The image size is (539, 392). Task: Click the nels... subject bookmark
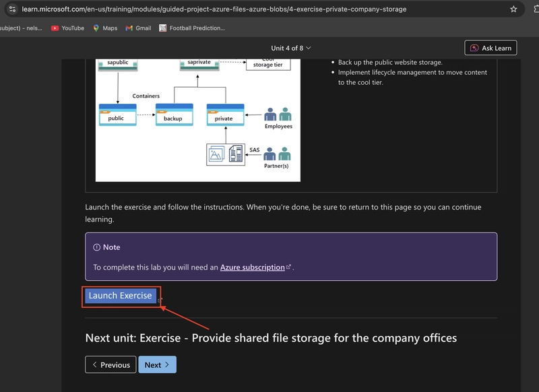click(21, 28)
